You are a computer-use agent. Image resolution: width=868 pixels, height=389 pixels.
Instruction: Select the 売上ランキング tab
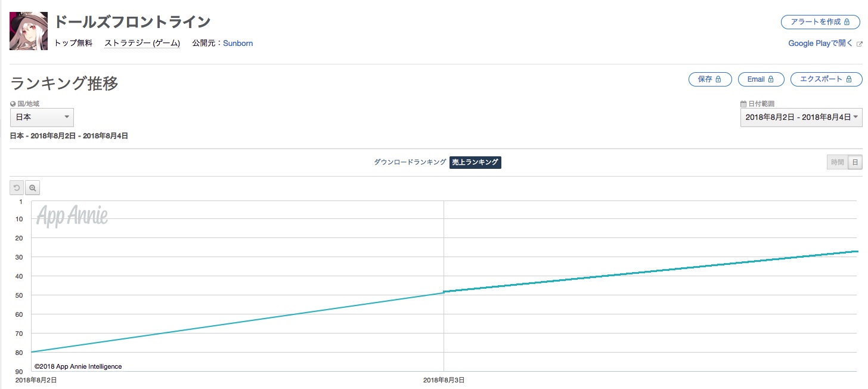[475, 162]
